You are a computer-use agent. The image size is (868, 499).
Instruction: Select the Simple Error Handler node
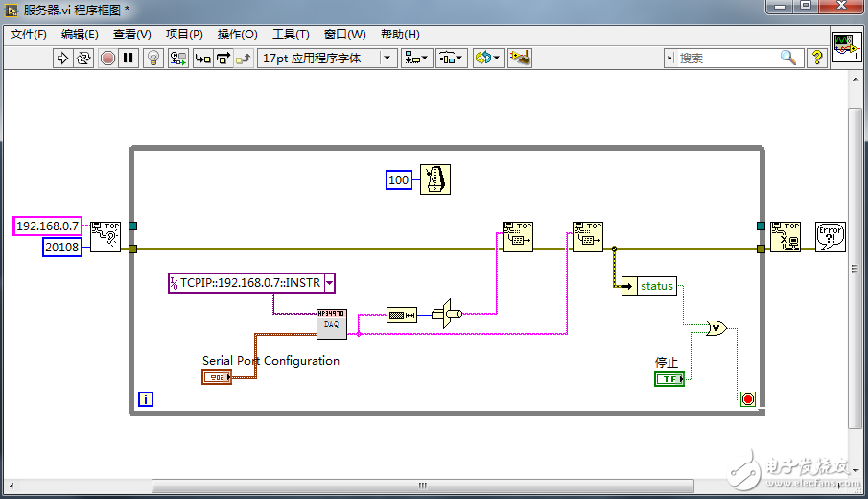click(831, 236)
